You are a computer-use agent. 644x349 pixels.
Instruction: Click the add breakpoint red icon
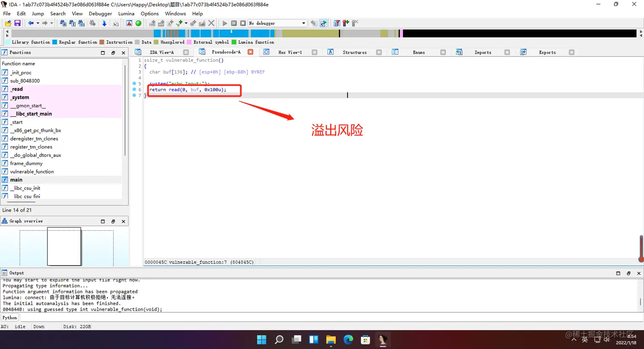pos(346,23)
